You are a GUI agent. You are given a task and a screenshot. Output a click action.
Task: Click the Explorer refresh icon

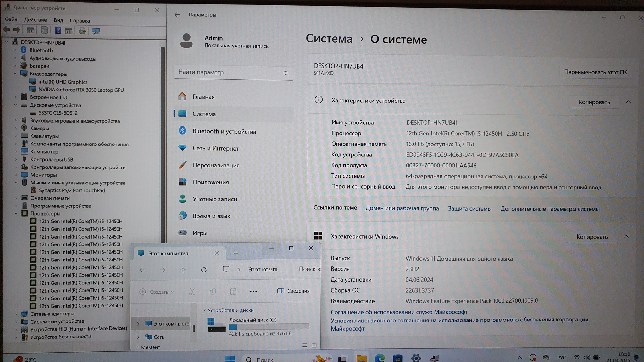click(204, 270)
